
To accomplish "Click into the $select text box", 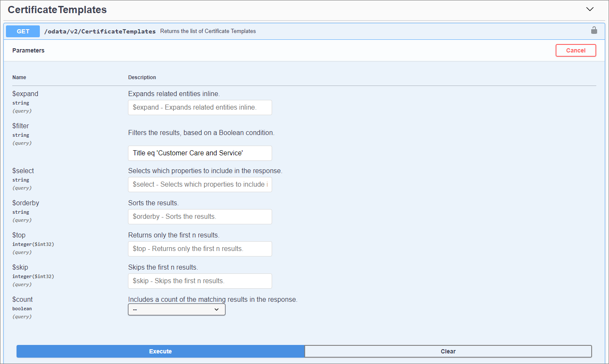I will (200, 185).
